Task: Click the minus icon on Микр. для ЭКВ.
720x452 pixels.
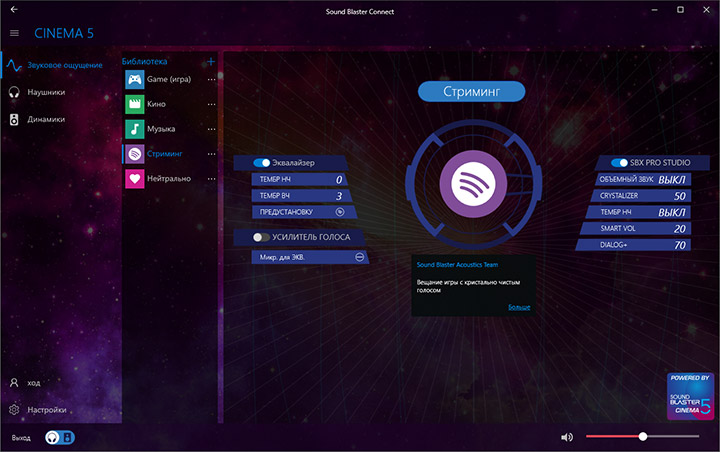Action: click(360, 257)
